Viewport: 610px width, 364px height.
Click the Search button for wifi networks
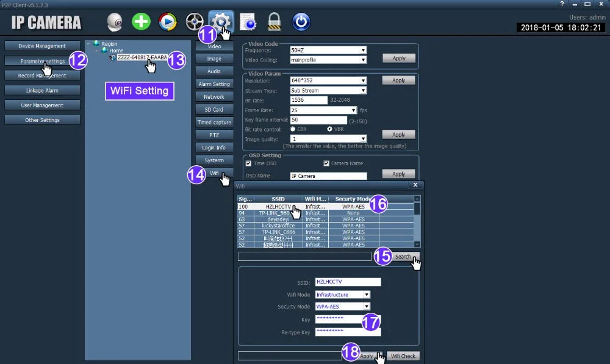pyautogui.click(x=403, y=257)
